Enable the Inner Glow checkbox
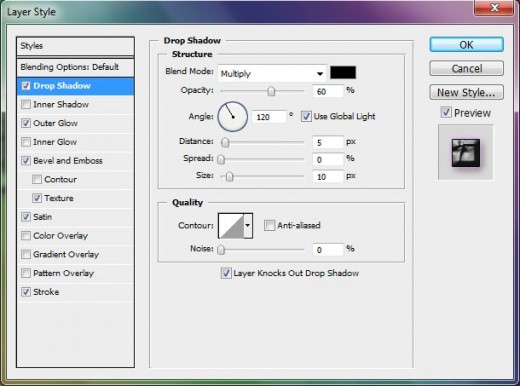Image resolution: width=520 pixels, height=386 pixels. click(26, 142)
